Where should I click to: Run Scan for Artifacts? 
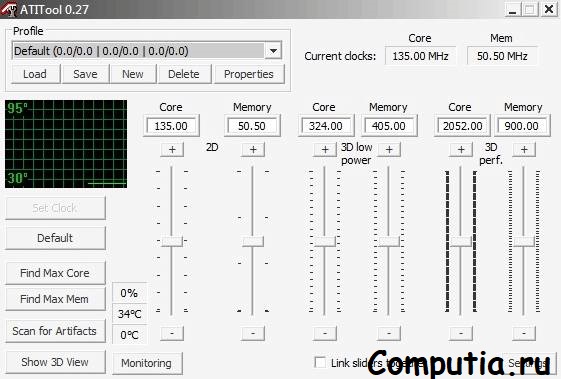point(55,331)
